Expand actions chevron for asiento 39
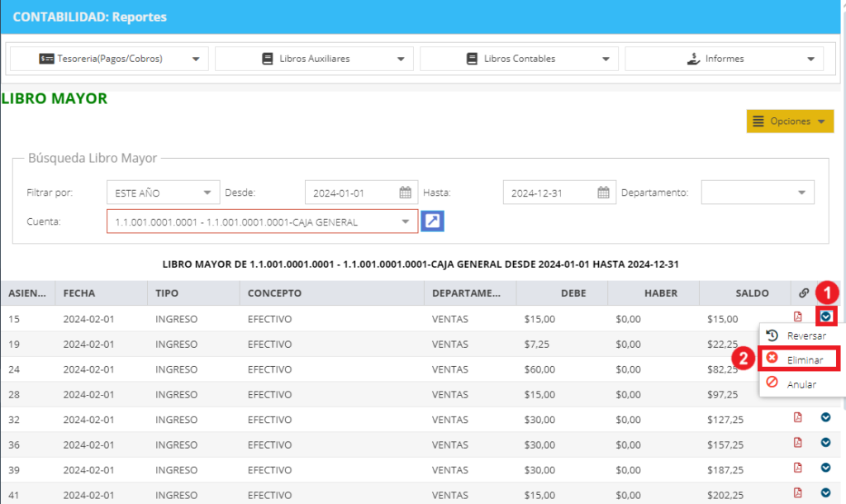 [825, 468]
